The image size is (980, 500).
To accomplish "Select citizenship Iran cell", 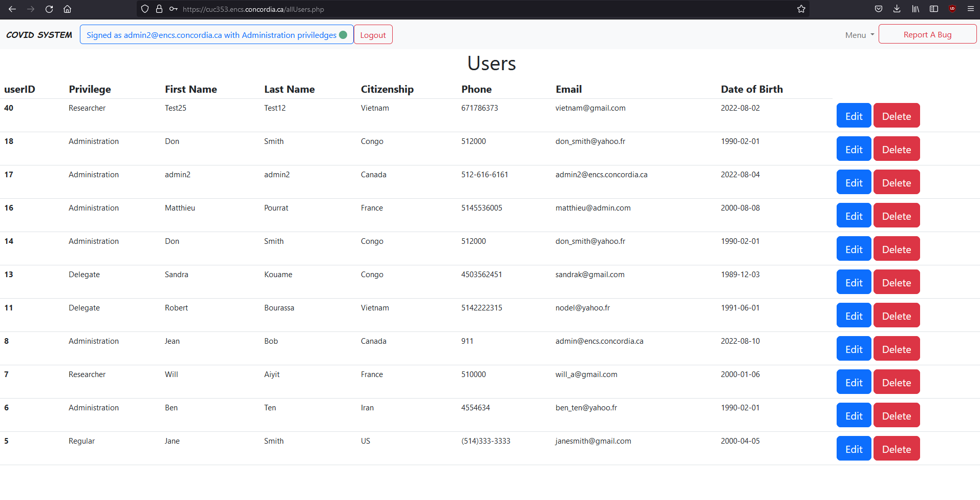I will 367,408.
